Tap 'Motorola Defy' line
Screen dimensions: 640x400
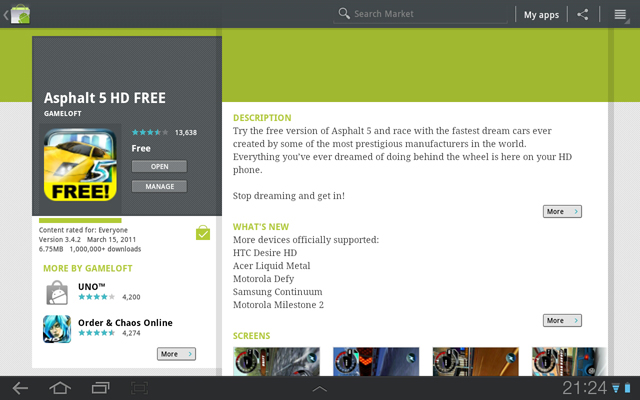(x=263, y=279)
